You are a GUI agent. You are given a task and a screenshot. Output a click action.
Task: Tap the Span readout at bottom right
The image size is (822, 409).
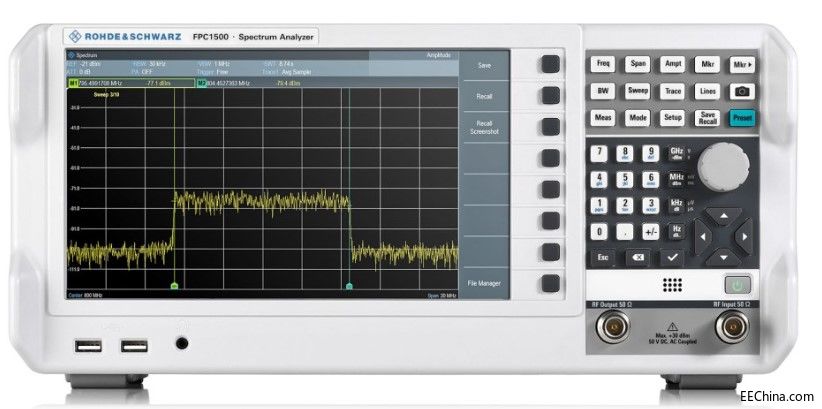[x=442, y=296]
